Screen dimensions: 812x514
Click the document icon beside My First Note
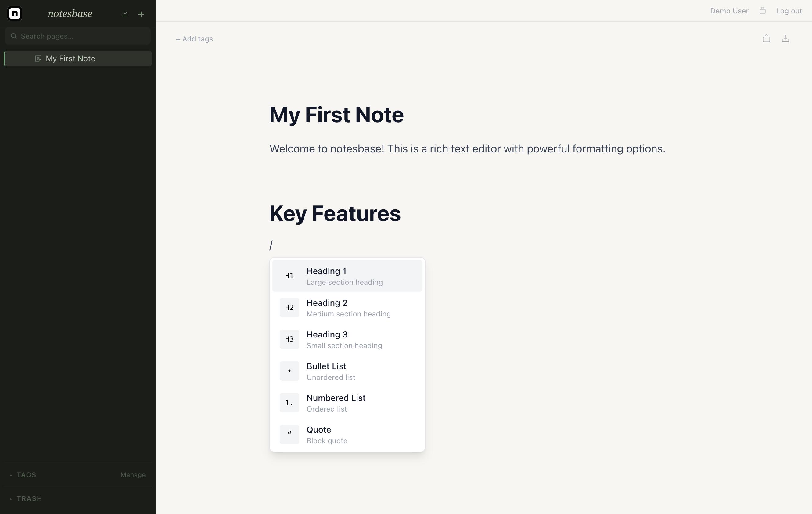click(x=38, y=58)
